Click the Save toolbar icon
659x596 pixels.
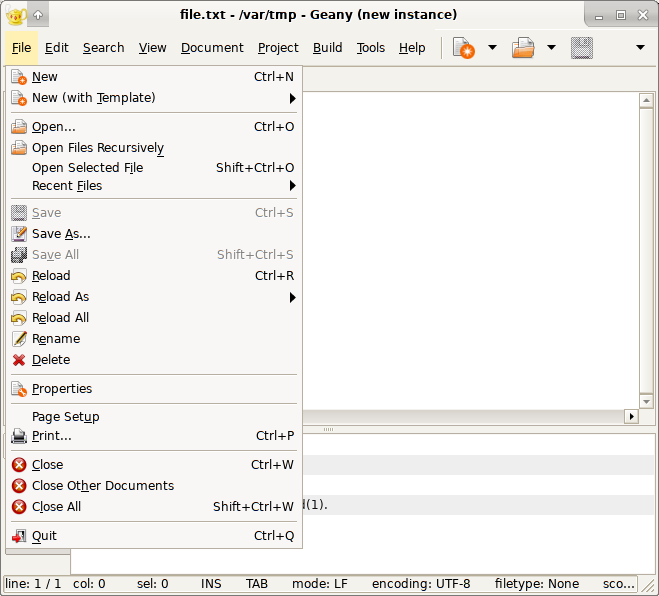coord(582,48)
